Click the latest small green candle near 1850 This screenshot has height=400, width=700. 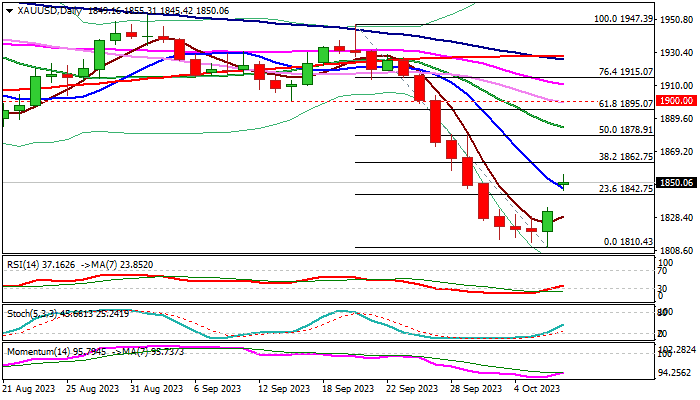564,183
